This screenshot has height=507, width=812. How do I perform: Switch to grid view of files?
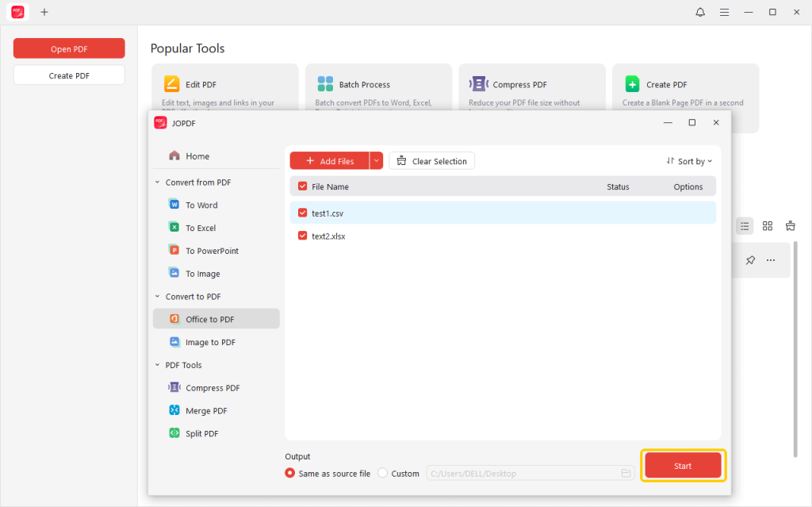pos(767,225)
